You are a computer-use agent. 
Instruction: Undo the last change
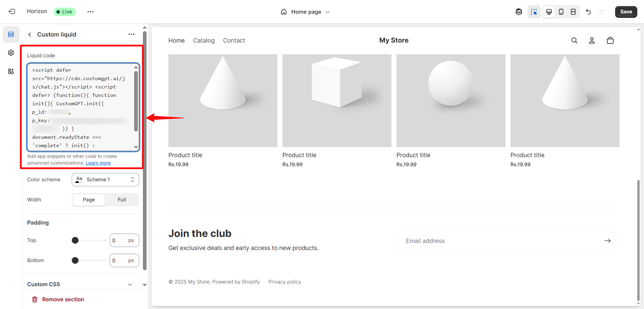click(x=588, y=12)
